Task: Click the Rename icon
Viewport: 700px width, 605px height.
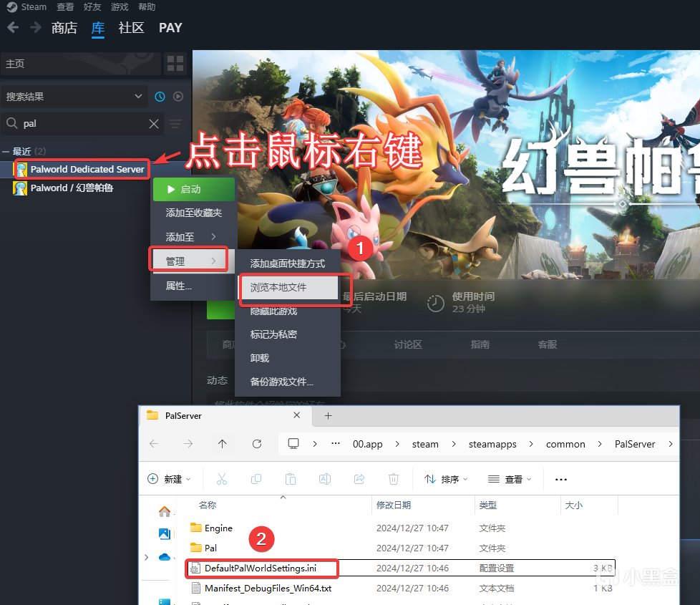Action: pyautogui.click(x=325, y=479)
